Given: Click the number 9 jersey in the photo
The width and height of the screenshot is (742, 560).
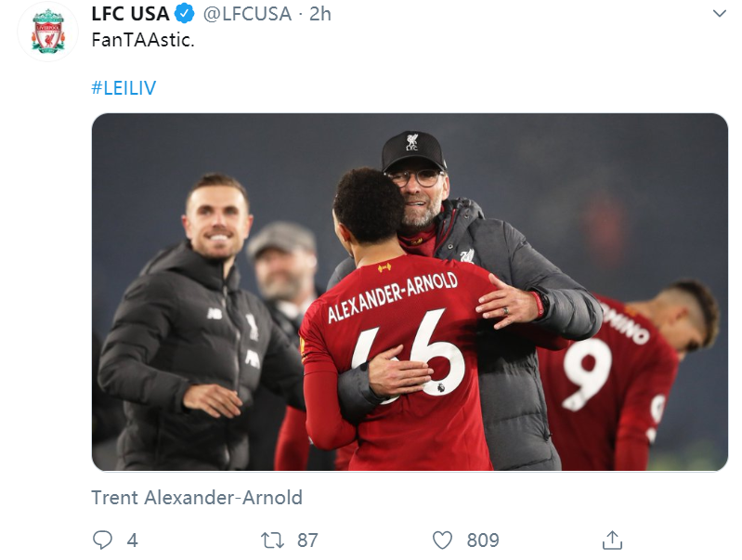Looking at the screenshot, I should (585, 372).
